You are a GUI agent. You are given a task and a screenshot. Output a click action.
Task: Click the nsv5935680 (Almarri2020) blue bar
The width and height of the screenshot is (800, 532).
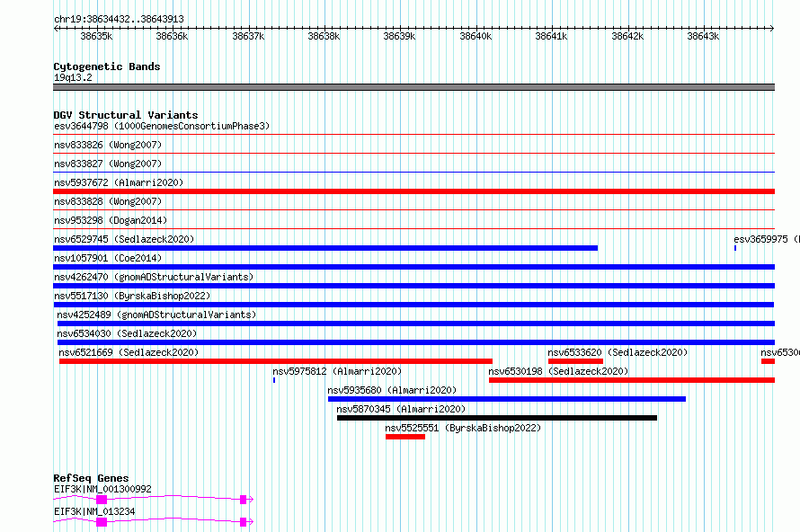point(507,399)
